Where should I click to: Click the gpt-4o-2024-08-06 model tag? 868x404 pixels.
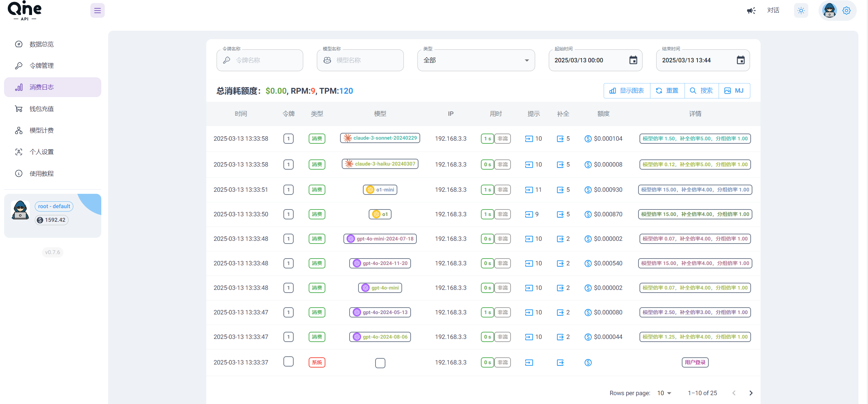(380, 337)
